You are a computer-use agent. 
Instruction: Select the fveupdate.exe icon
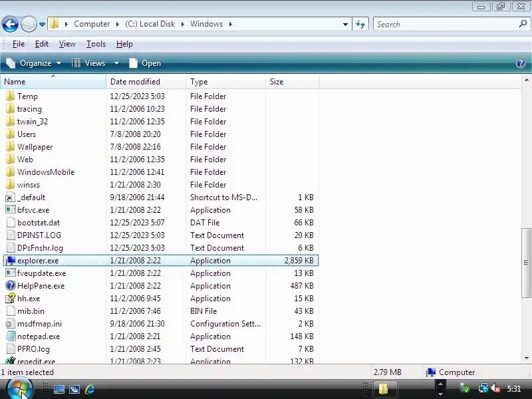click(11, 273)
